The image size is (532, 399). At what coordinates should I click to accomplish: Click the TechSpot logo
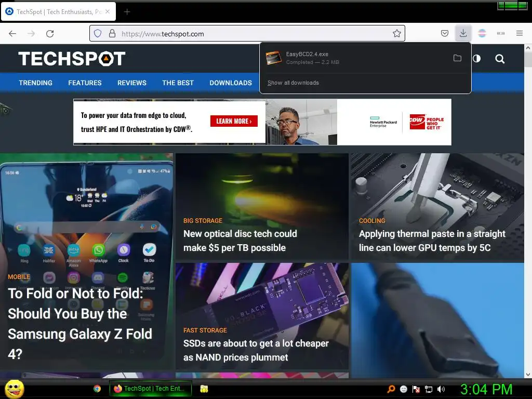click(x=72, y=58)
